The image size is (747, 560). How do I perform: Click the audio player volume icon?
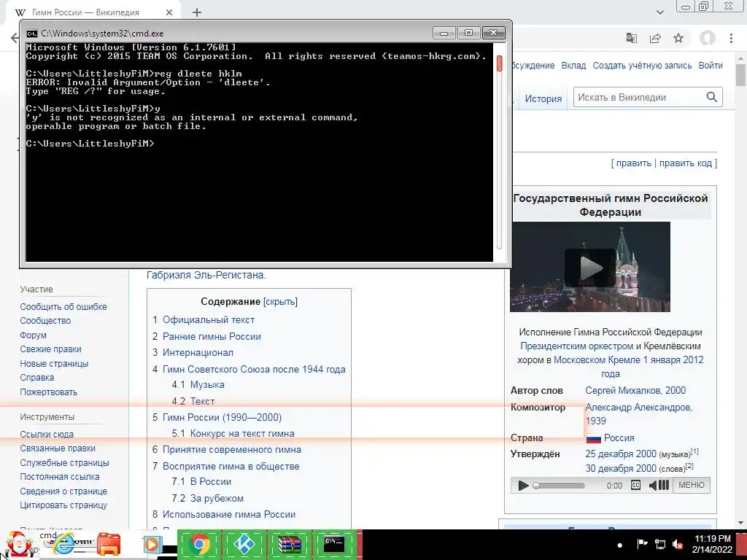pyautogui.click(x=659, y=485)
